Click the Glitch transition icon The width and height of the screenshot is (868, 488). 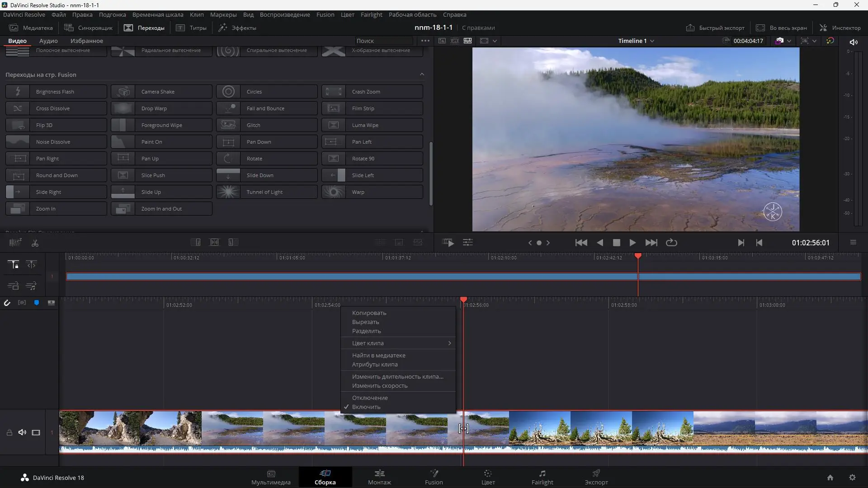tap(228, 125)
